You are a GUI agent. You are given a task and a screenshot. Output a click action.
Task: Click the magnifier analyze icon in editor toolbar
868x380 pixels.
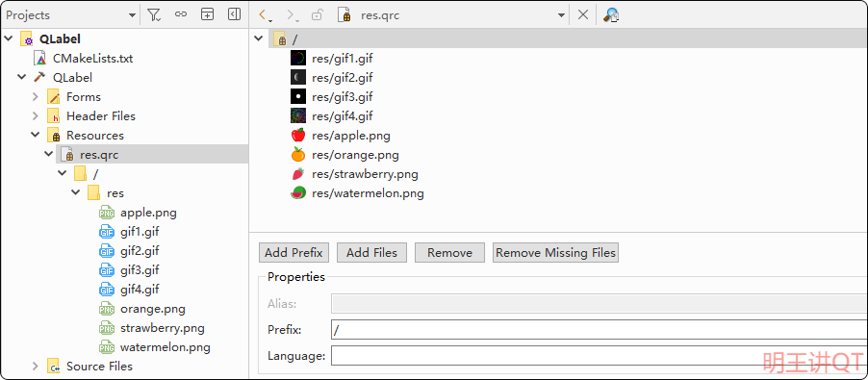(611, 15)
